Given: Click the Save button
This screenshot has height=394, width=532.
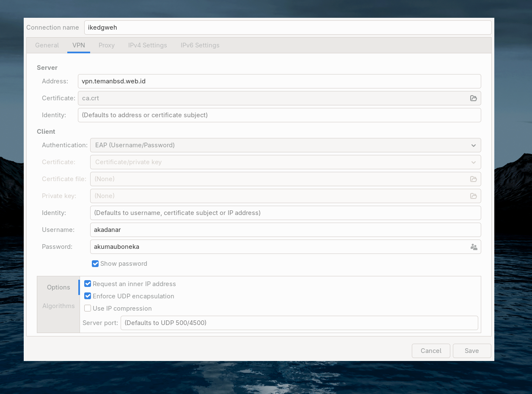Looking at the screenshot, I should click(472, 351).
